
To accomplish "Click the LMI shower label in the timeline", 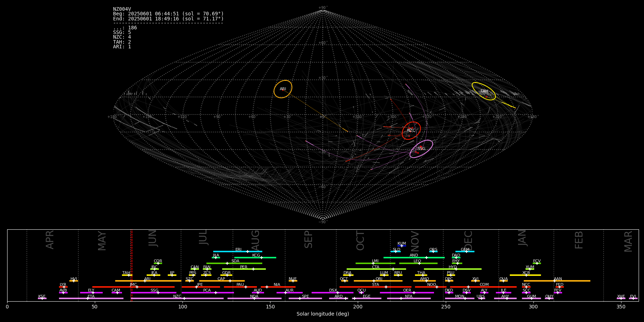I will [x=375, y=261].
